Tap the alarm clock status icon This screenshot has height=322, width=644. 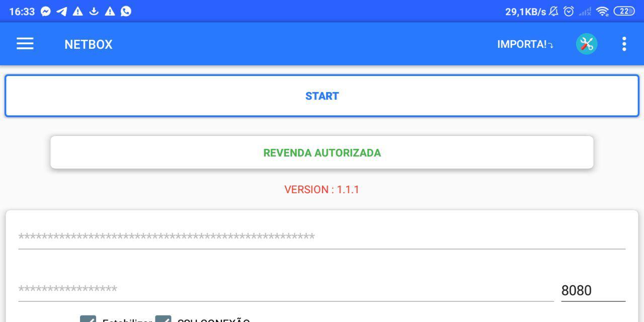pyautogui.click(x=569, y=11)
